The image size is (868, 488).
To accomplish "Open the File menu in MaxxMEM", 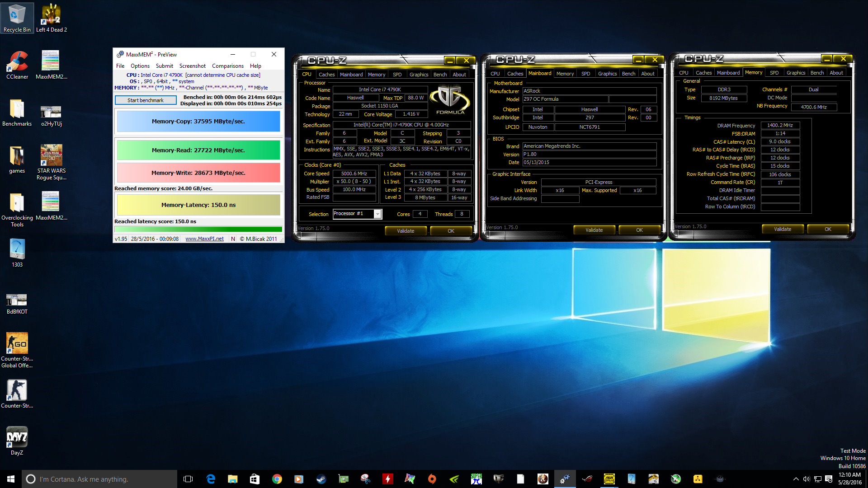I will 120,66.
